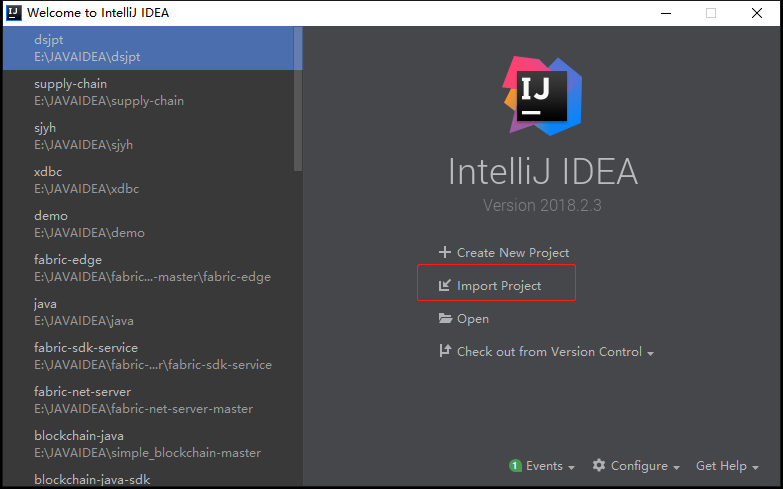Screen dimensions: 783x489
Task: Choose Import Project
Action: [x=499, y=286]
